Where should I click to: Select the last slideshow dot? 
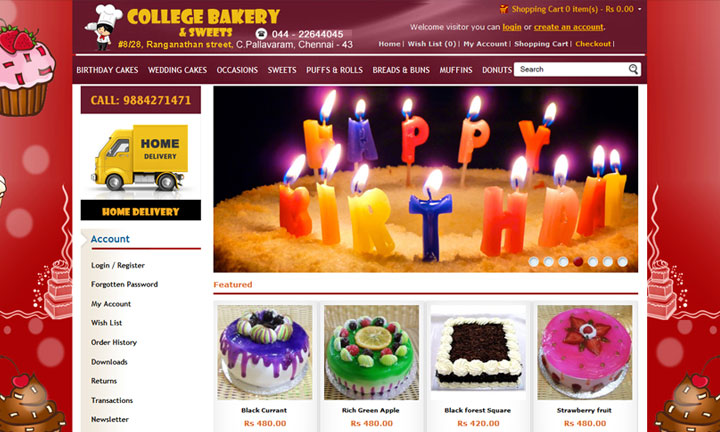click(622, 262)
